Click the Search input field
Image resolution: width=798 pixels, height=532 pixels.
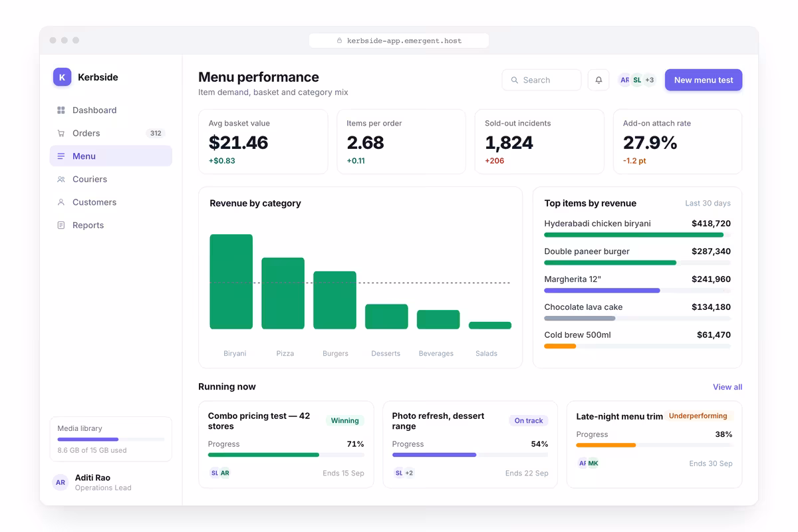pyautogui.click(x=541, y=80)
